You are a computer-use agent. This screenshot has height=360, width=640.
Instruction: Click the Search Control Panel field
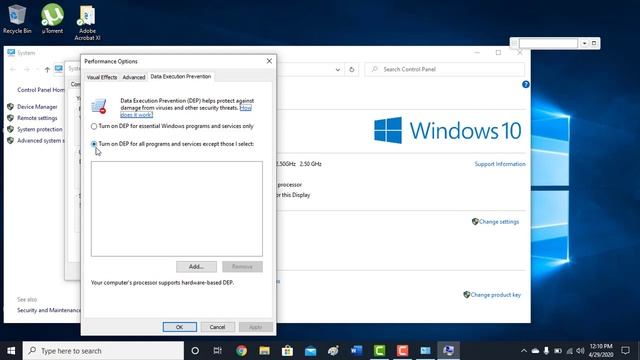click(x=445, y=69)
